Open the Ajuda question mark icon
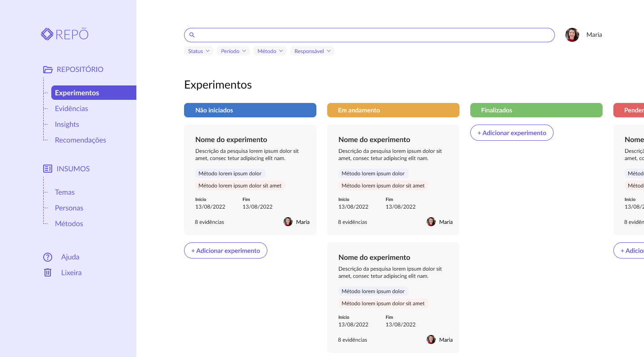This screenshot has width=644, height=357. pos(48,257)
